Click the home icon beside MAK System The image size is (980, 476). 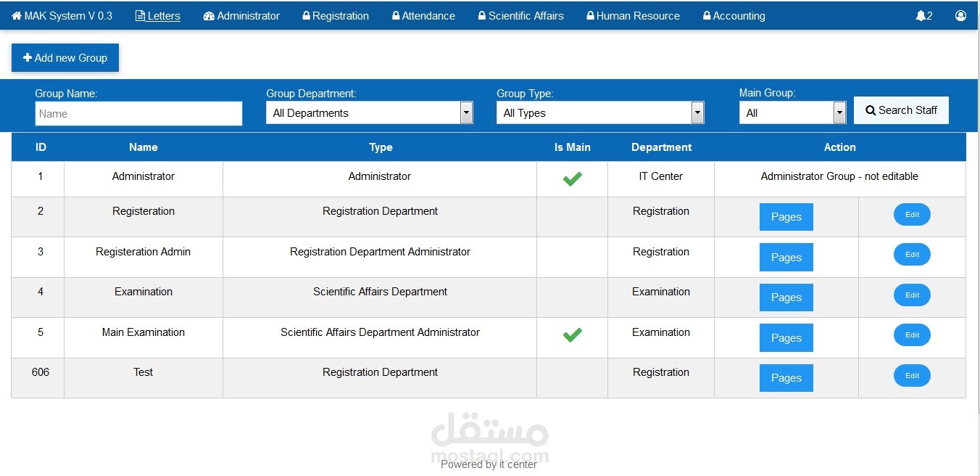coord(17,16)
